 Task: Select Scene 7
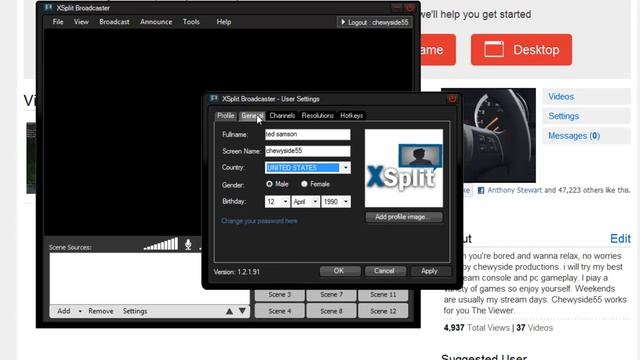pyautogui.click(x=331, y=295)
